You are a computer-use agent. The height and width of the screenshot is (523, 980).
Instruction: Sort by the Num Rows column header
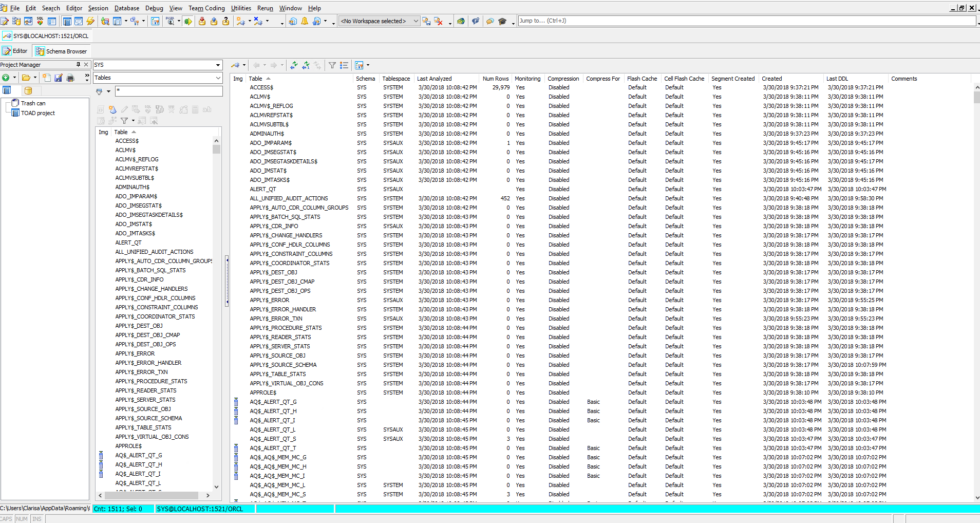496,79
